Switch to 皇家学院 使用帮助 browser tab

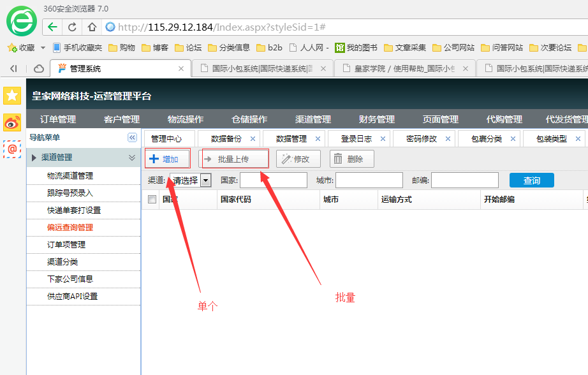(x=404, y=69)
